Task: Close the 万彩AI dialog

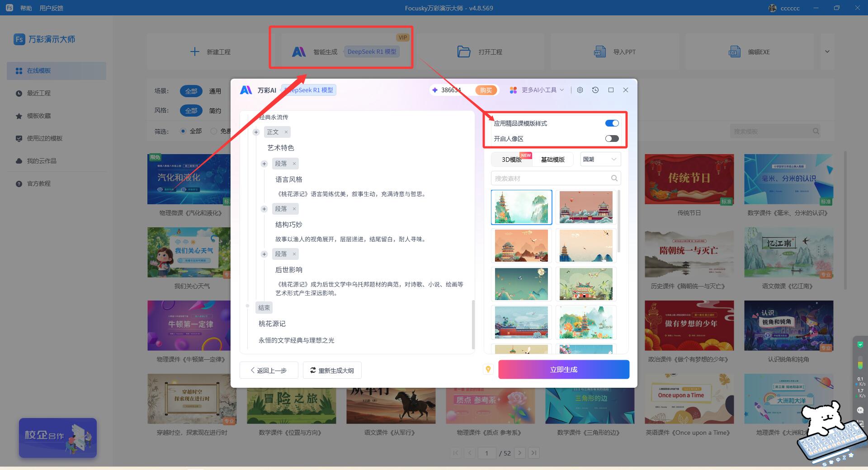Action: pos(626,90)
